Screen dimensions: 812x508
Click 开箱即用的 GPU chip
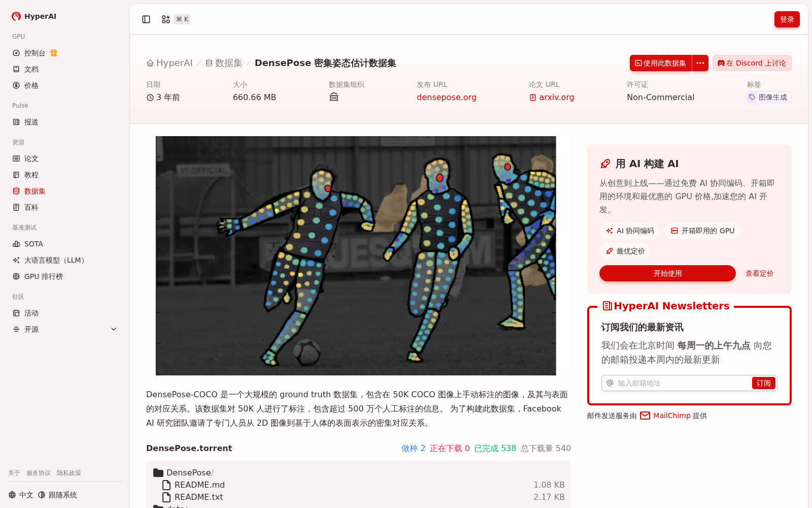coord(702,231)
